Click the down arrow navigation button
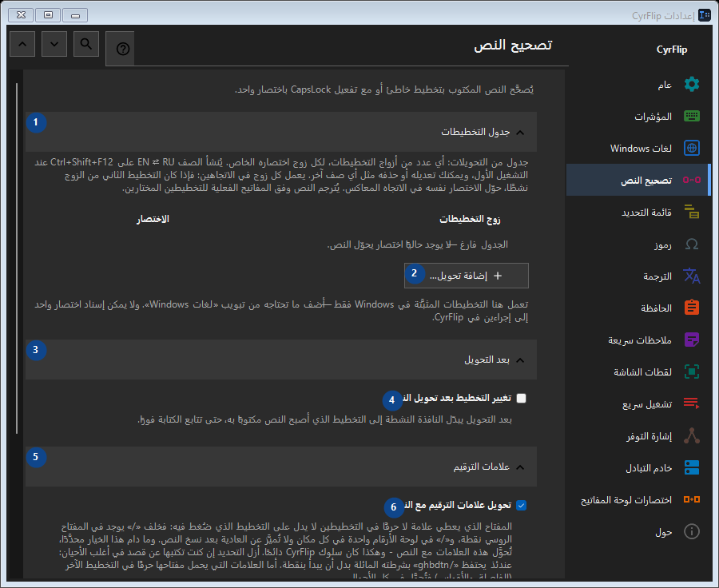This screenshot has height=588, width=719. (54, 44)
